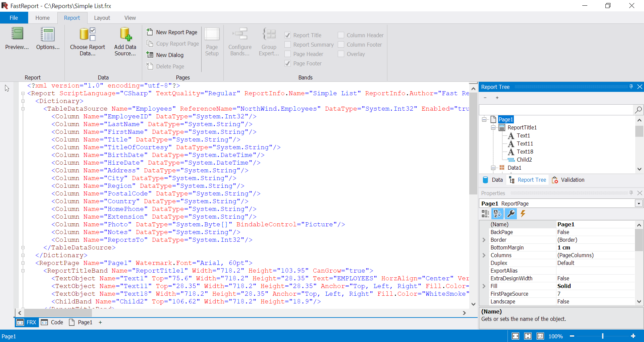644x342 pixels.
Task: Switch properties to categorized view
Action: tap(485, 214)
